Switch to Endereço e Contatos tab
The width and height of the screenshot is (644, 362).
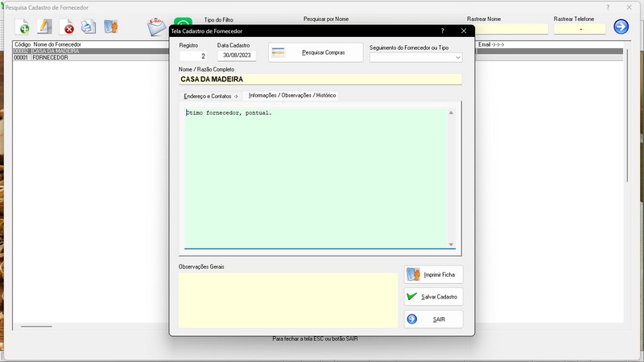[211, 96]
